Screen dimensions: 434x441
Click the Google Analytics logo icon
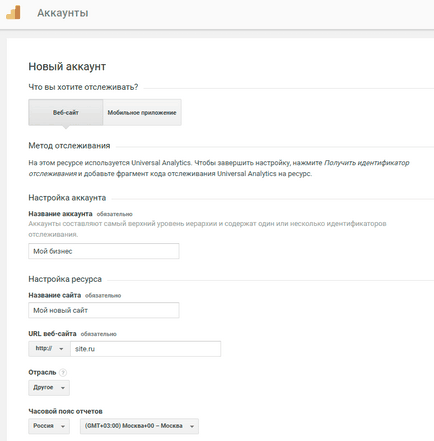13,13
